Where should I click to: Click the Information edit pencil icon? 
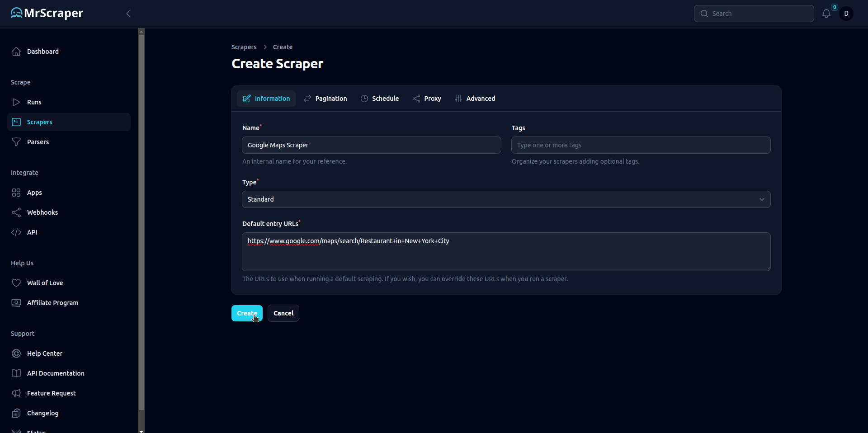tap(247, 99)
